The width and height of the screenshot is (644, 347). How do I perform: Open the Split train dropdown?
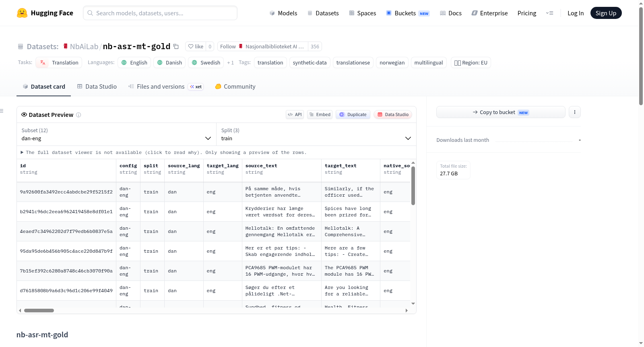(x=316, y=134)
